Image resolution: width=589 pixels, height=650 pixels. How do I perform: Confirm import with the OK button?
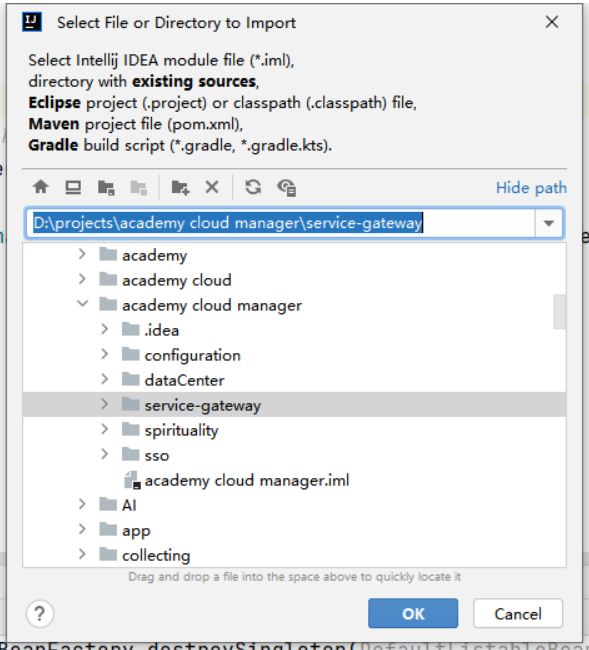(x=413, y=613)
